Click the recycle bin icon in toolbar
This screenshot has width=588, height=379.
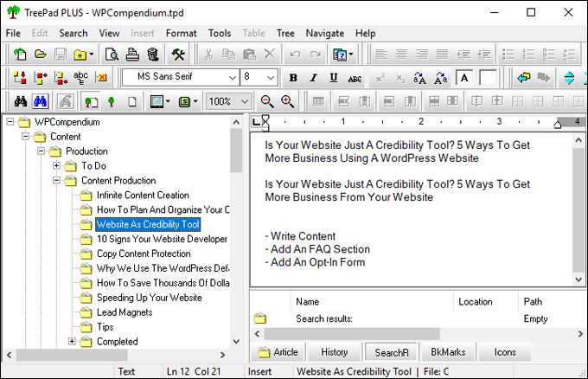point(153,55)
